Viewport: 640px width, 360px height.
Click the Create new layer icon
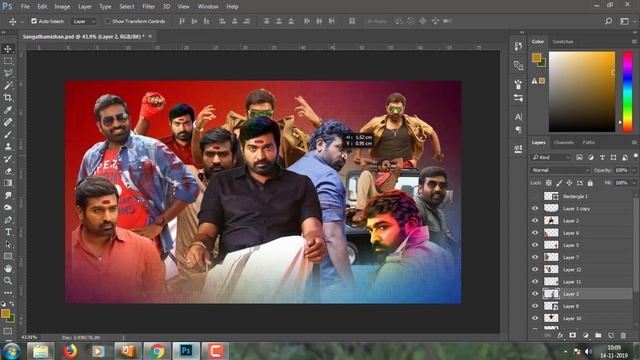(x=611, y=336)
